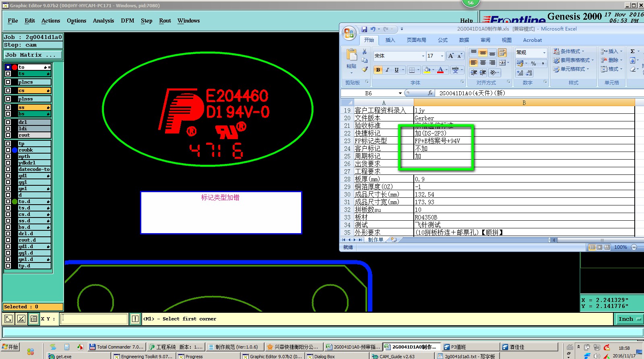Toggle the checkbox for layer plncs
This screenshot has height=359, width=644.
[x=8, y=82]
